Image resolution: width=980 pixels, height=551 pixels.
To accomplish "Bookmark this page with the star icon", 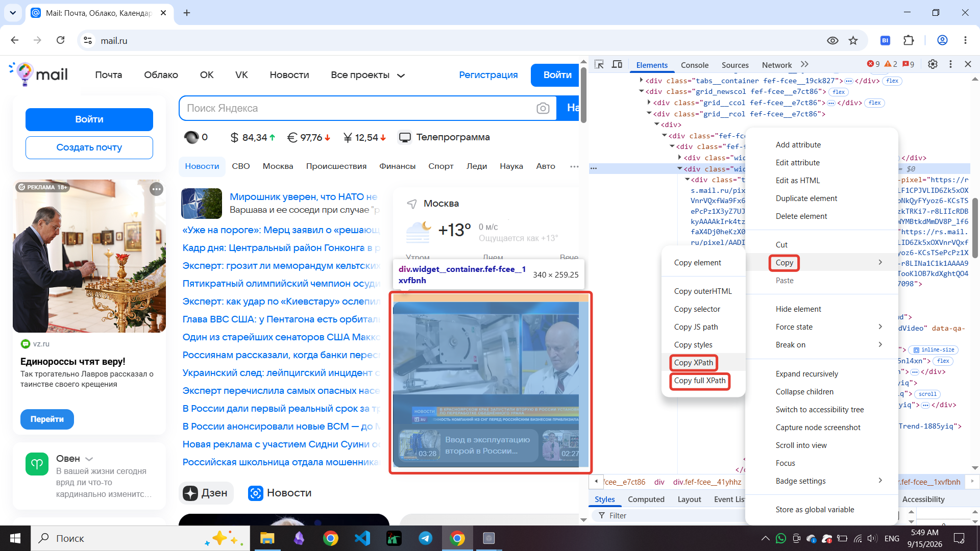I will click(x=853, y=40).
